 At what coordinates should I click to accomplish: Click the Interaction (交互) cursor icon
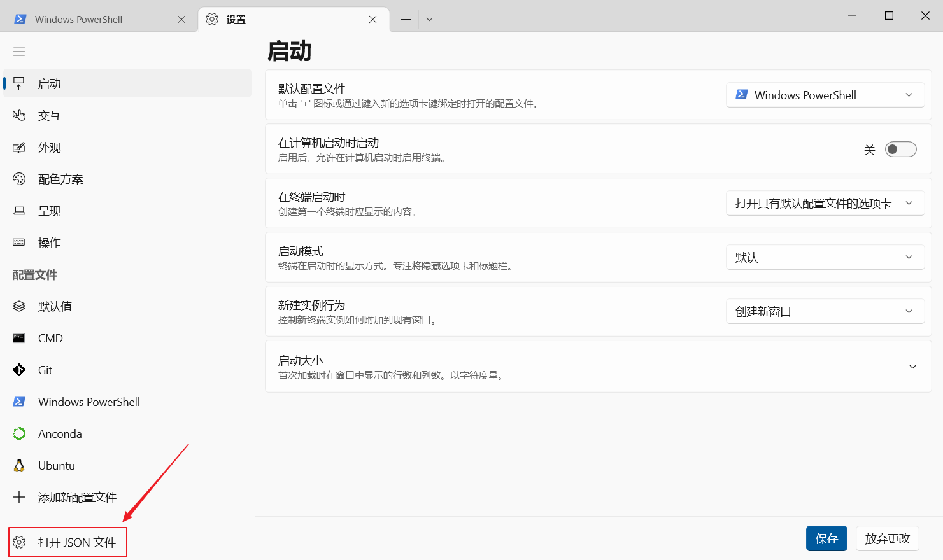pyautogui.click(x=19, y=115)
